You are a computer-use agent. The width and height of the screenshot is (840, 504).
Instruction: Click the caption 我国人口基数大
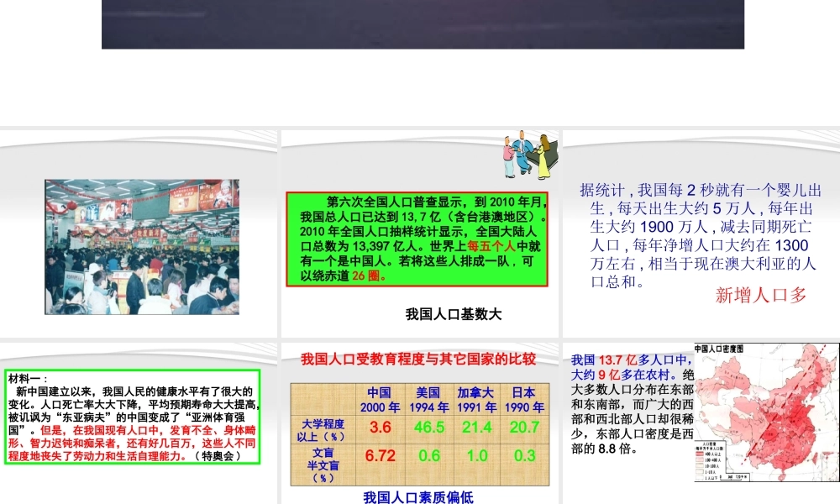tap(454, 314)
